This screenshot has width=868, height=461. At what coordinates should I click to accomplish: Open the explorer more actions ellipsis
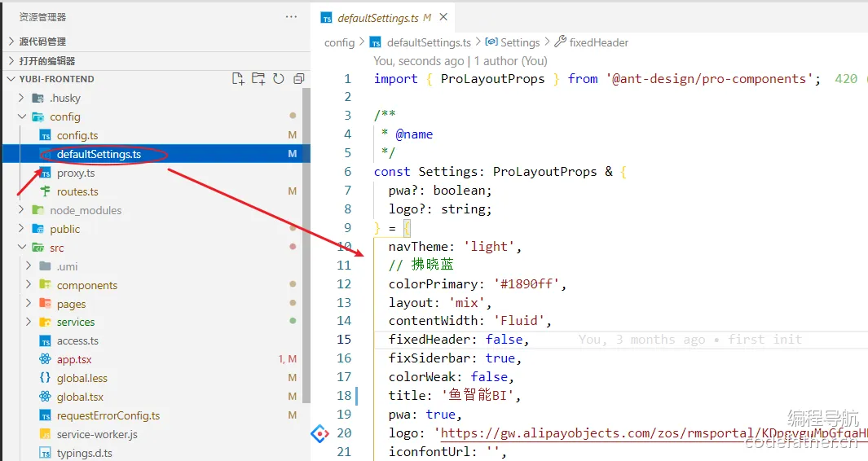pos(291,17)
